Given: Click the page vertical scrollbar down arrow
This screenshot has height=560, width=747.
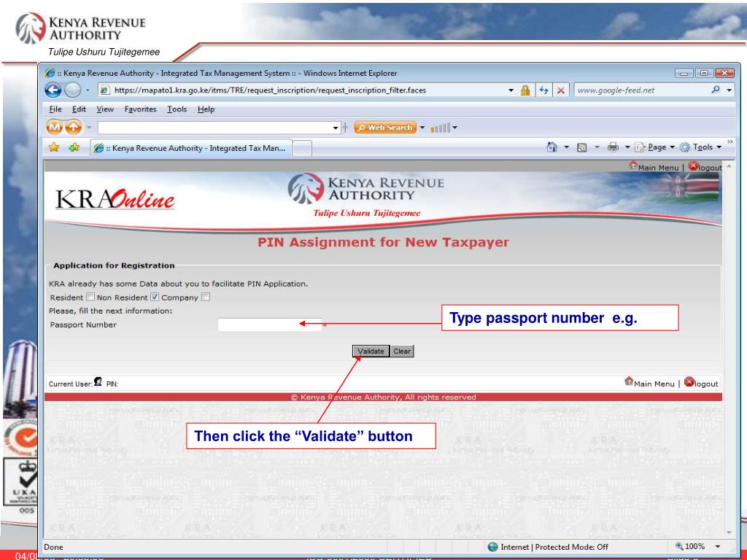Looking at the screenshot, I should click(729, 532).
